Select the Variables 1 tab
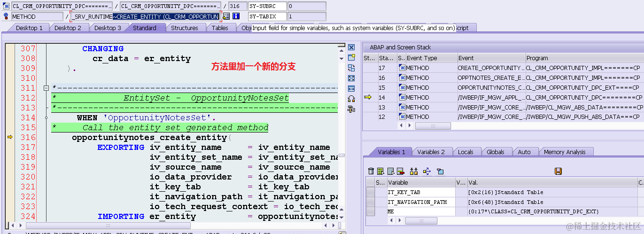 pos(391,152)
